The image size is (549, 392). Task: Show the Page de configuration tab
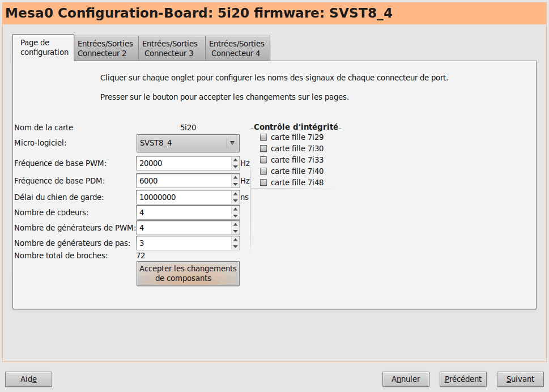click(44, 48)
